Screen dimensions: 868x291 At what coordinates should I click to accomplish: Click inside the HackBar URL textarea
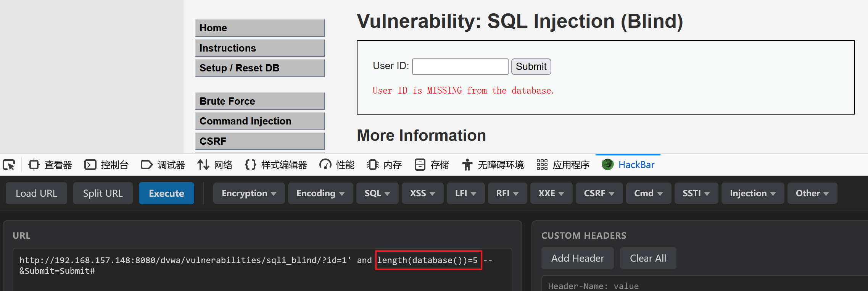[262, 270]
